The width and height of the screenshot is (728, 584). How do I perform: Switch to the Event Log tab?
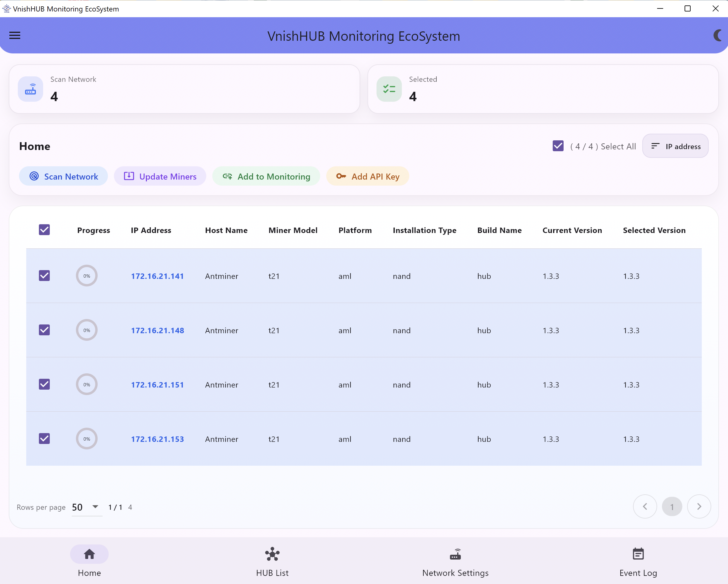tap(638, 562)
